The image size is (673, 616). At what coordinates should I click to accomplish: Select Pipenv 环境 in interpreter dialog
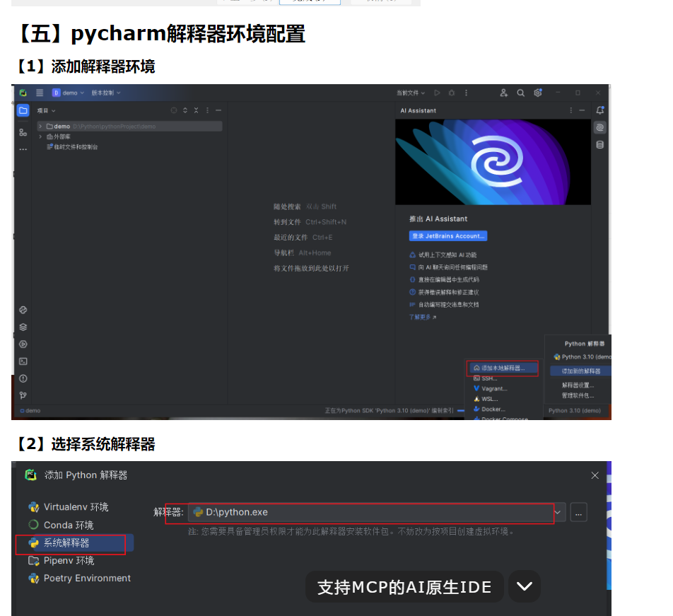[x=61, y=561]
